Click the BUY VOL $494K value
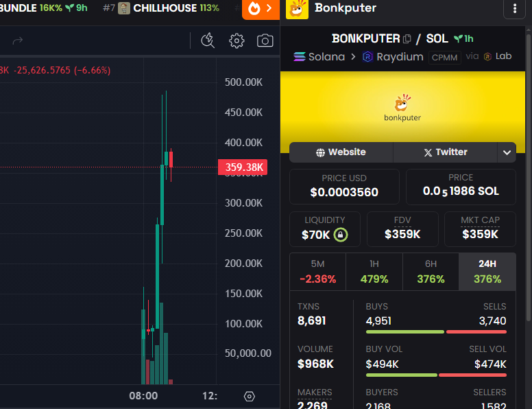 pos(382,364)
